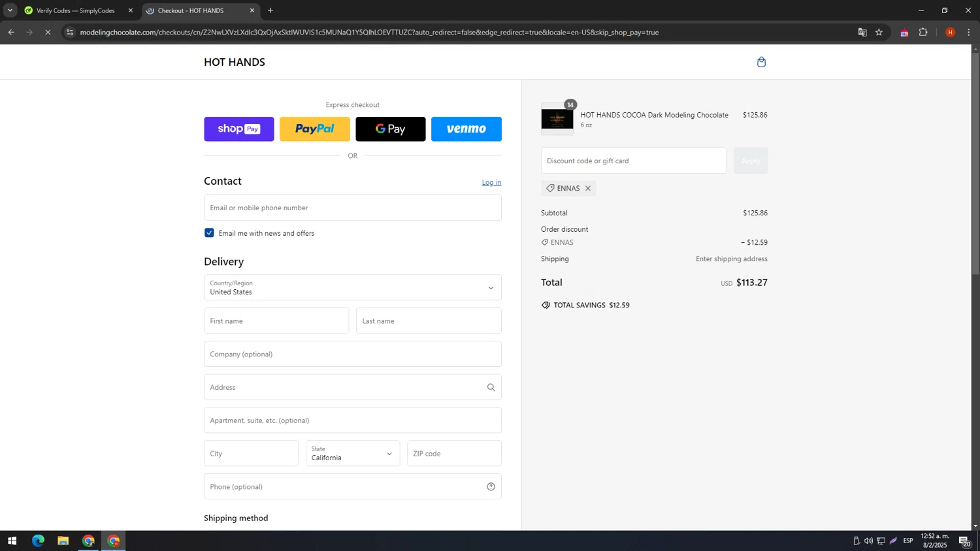Click HOT HANDS COCOA Dark Modeling Chocolate text
The width and height of the screenshot is (980, 551).
[x=654, y=116]
